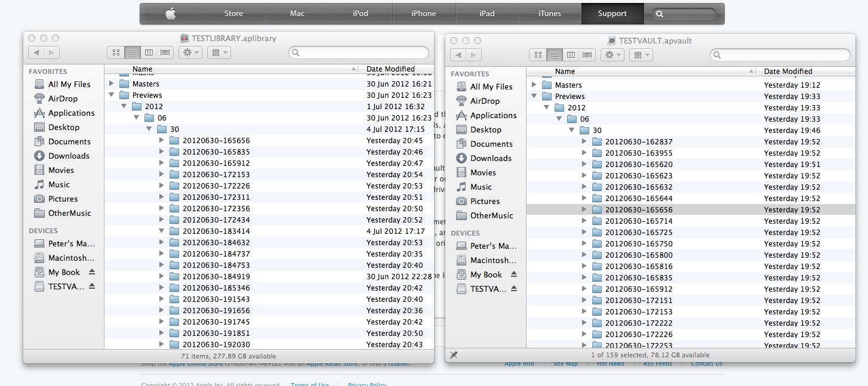Select folder 20120630-165835 in TESTVAULT window
Viewport: 868px width, 386px height.
click(x=691, y=278)
